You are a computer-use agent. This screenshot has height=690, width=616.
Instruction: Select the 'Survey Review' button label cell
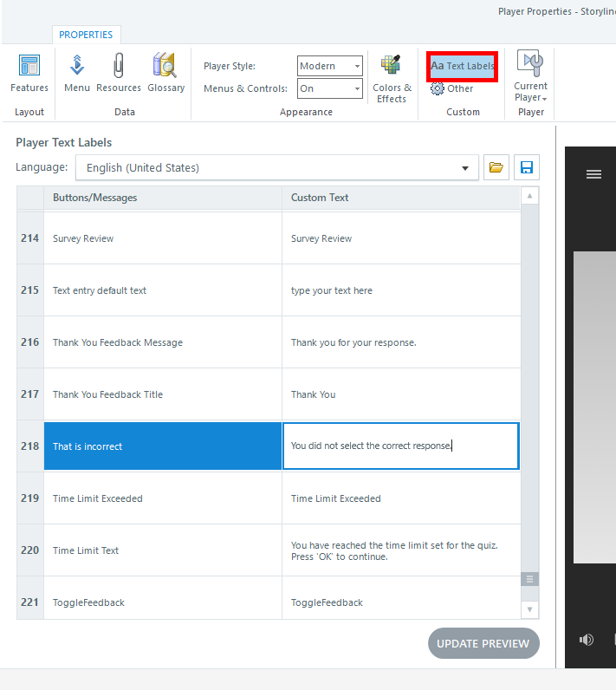[x=163, y=238]
